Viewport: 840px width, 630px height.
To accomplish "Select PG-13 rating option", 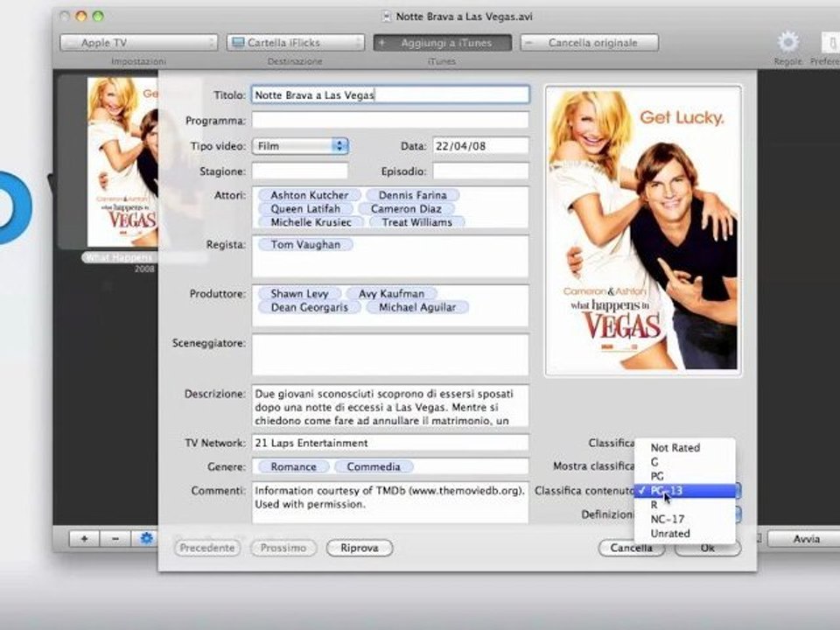I will pyautogui.click(x=684, y=491).
